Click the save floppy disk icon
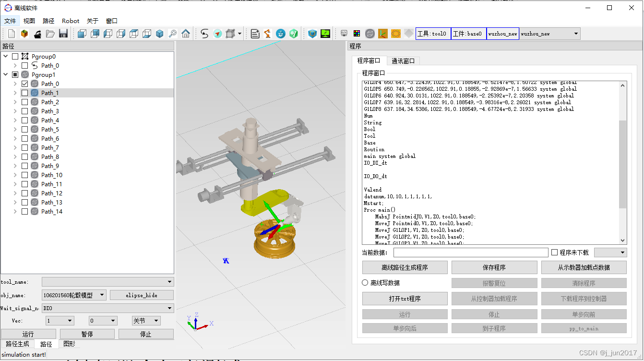644x361 pixels. pyautogui.click(x=63, y=34)
